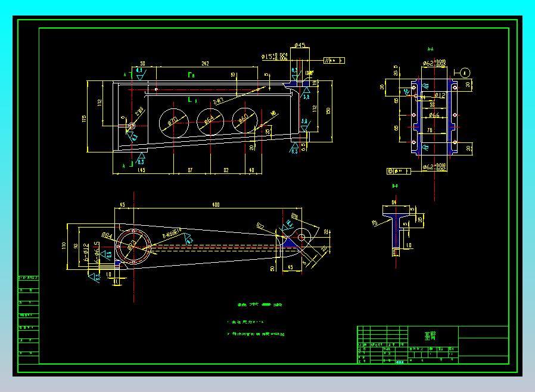Viewport: 535px width, 392px height.
Task: Select the 87 bottom dimension
Action: 190,170
